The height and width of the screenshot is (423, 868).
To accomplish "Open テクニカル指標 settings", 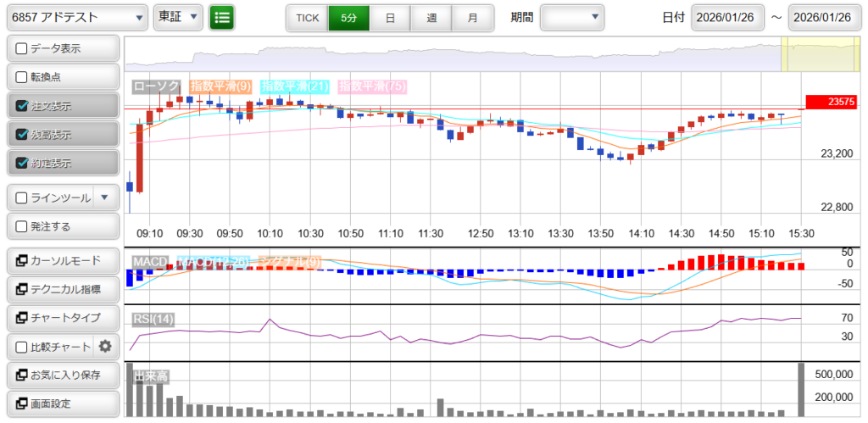I will (x=62, y=289).
